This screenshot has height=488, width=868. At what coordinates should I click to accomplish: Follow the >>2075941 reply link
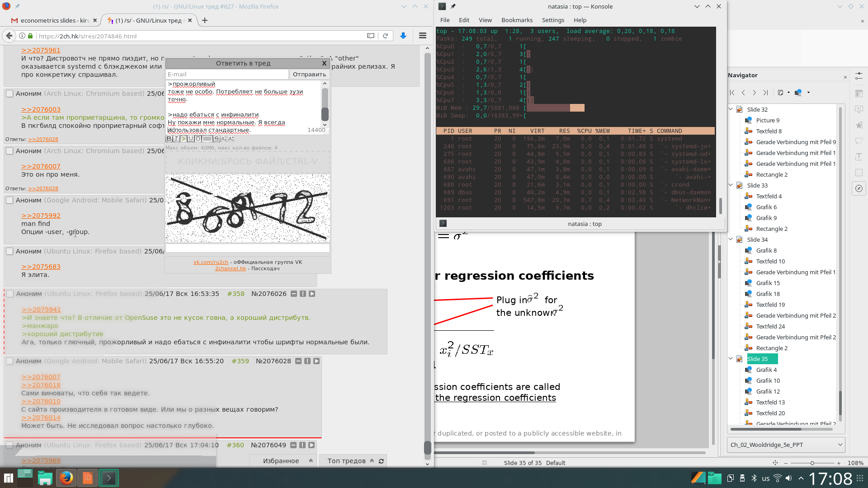coord(41,310)
